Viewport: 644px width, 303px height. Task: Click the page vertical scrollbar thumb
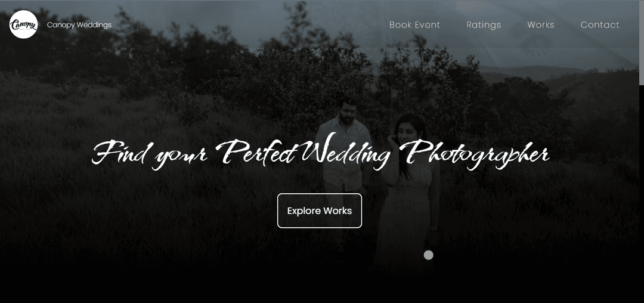(x=642, y=43)
